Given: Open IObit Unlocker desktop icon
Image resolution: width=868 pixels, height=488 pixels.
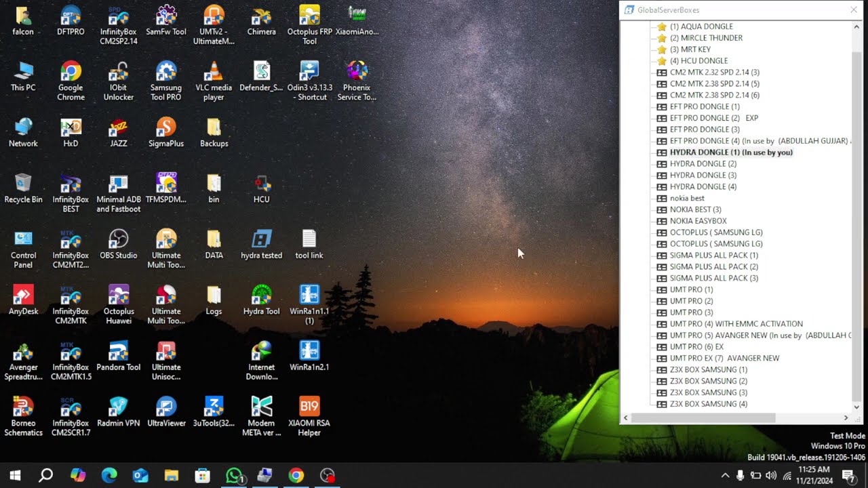Looking at the screenshot, I should 119,81.
